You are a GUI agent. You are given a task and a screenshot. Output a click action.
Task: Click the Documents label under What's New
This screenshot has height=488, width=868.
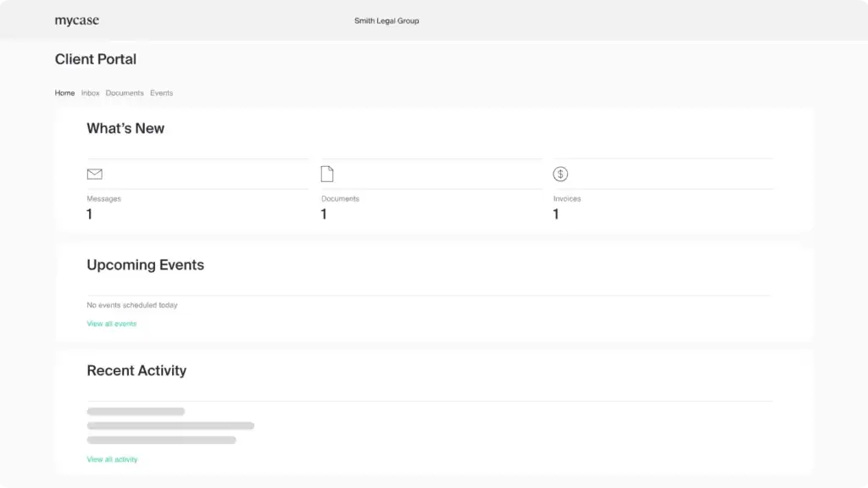pos(340,198)
